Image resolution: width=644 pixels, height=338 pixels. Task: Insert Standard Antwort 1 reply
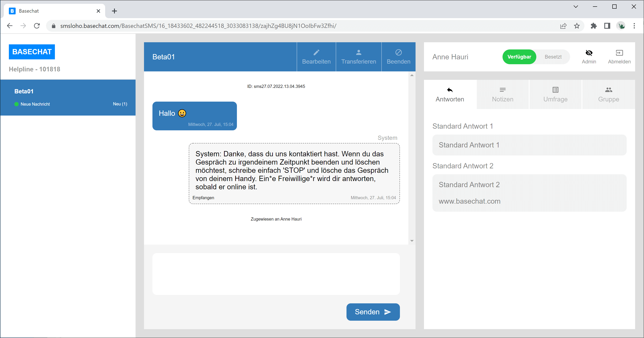[529, 145]
